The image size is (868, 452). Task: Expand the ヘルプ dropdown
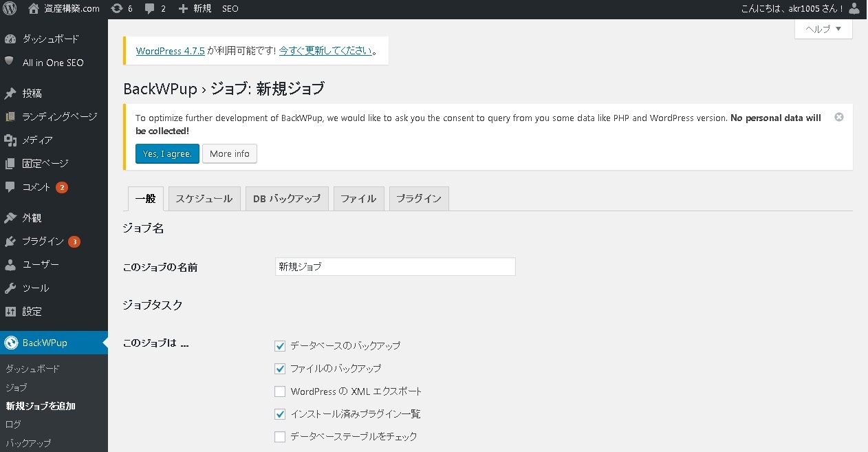tap(823, 29)
